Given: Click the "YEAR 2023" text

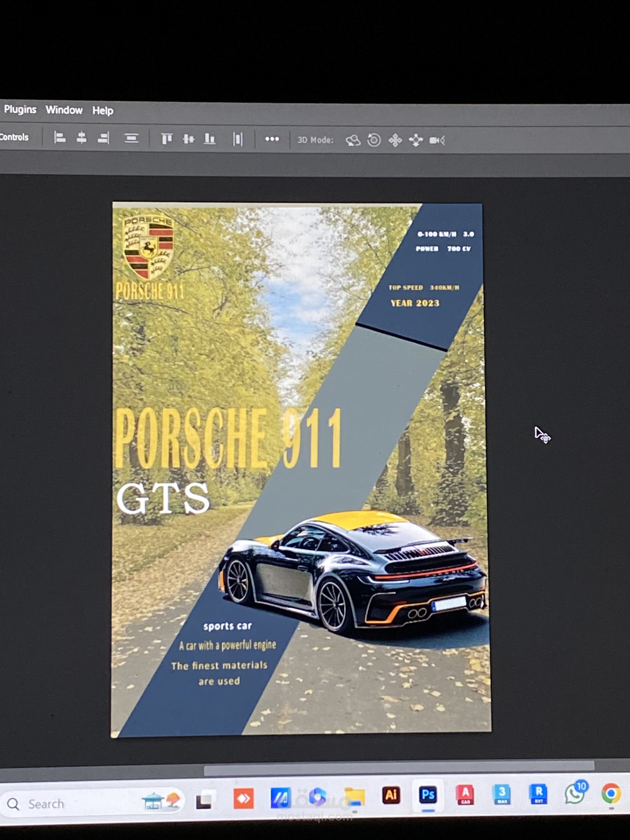Looking at the screenshot, I should [x=415, y=303].
